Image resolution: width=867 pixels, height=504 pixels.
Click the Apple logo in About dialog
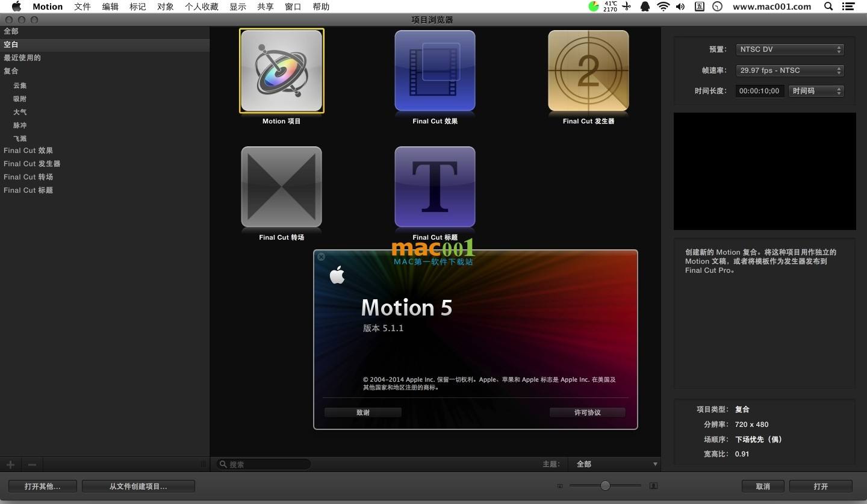337,275
